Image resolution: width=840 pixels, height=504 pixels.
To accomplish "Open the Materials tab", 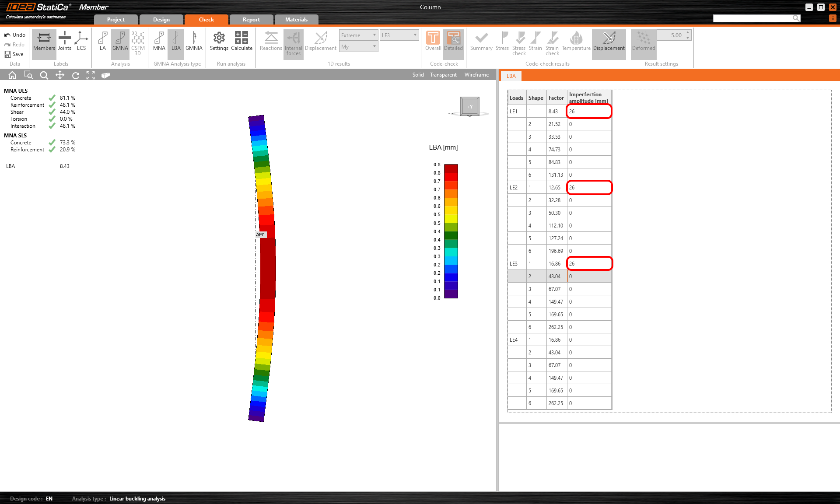I will 296,20.
